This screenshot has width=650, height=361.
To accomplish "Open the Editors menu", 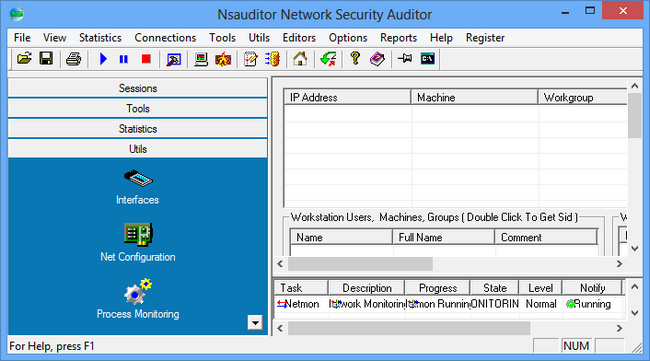I will click(x=299, y=38).
